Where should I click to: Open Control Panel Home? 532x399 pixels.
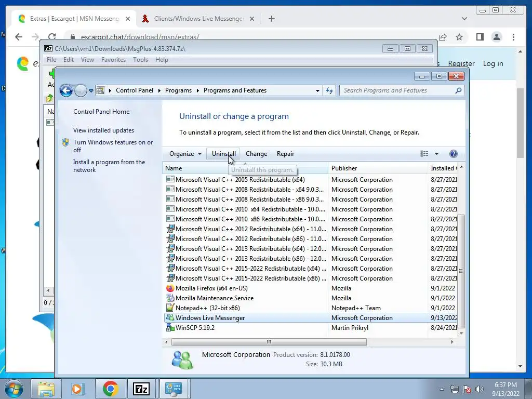pos(101,112)
